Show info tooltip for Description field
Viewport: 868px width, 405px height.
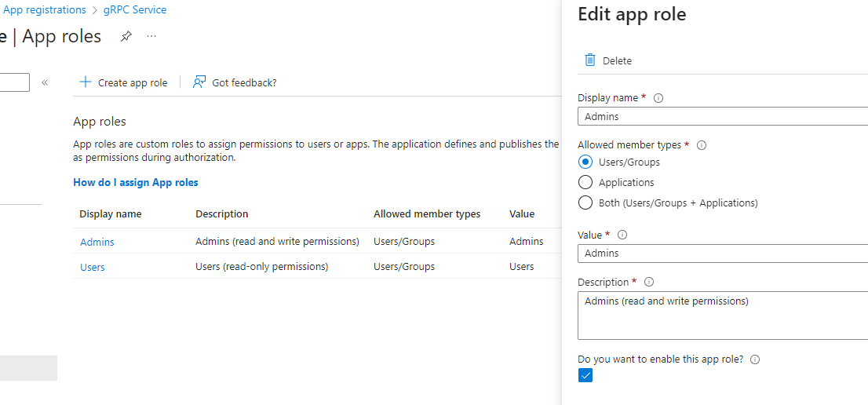coord(649,282)
